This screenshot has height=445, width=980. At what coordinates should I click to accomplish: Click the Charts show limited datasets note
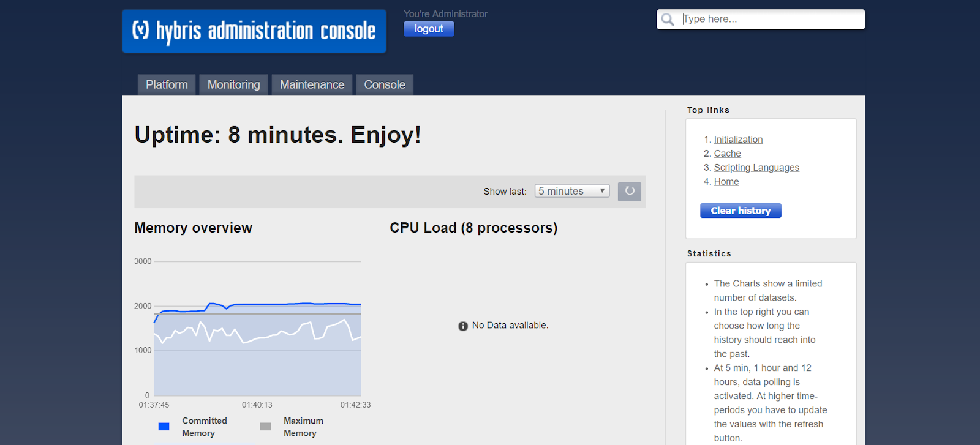click(x=768, y=291)
